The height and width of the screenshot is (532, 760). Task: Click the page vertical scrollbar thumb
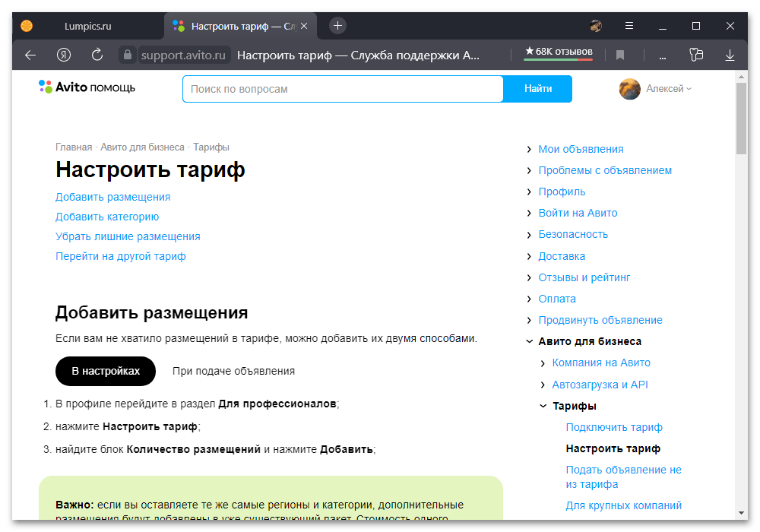pyautogui.click(x=741, y=119)
